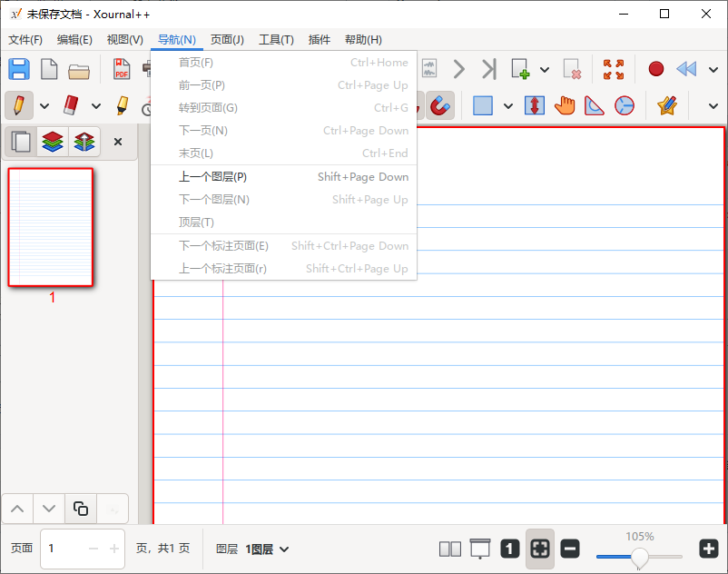Open selection tool type dropdown
Screen dimensions: 728x574
pyautogui.click(x=508, y=106)
